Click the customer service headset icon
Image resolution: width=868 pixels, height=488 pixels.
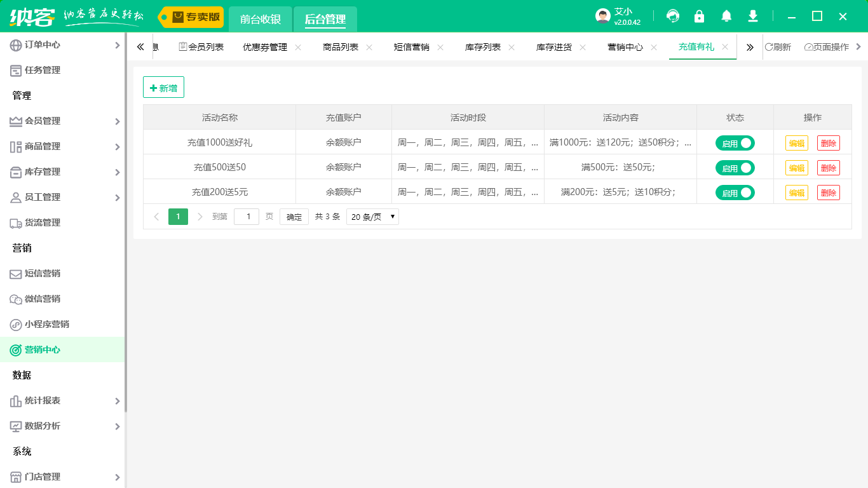[673, 16]
